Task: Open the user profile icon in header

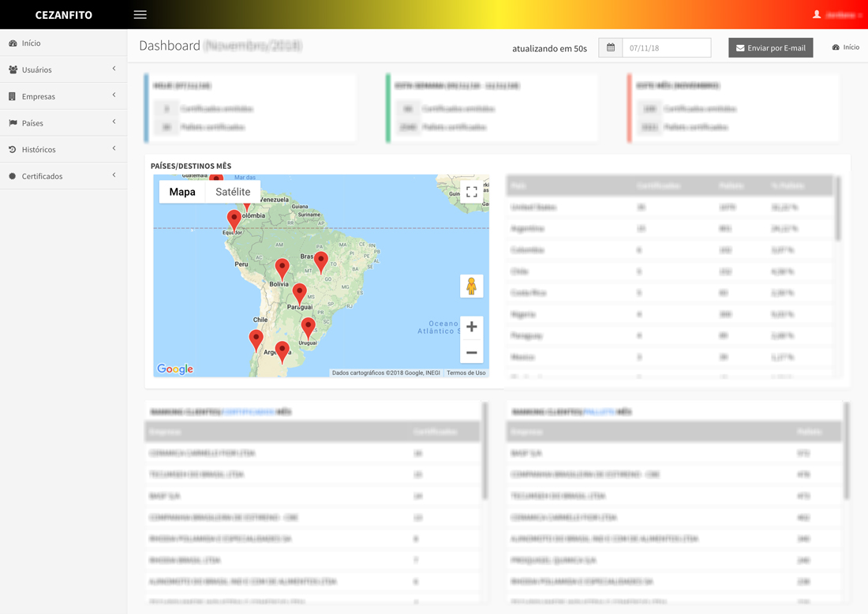Action: pos(817,14)
